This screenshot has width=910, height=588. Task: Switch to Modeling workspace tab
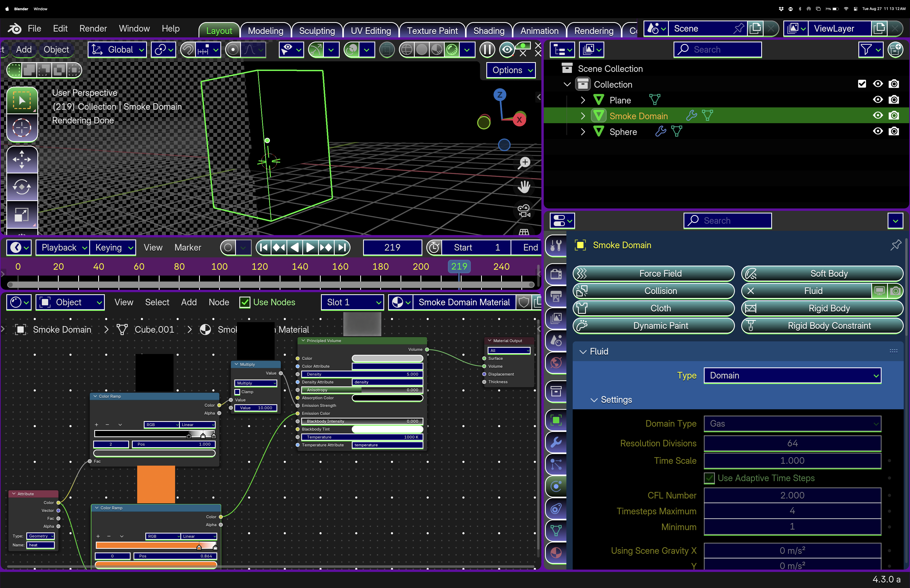[265, 31]
